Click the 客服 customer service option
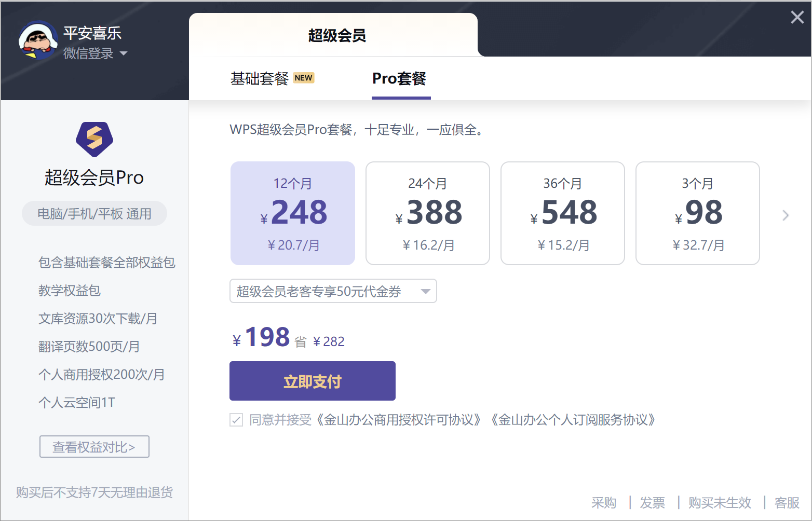 (787, 502)
